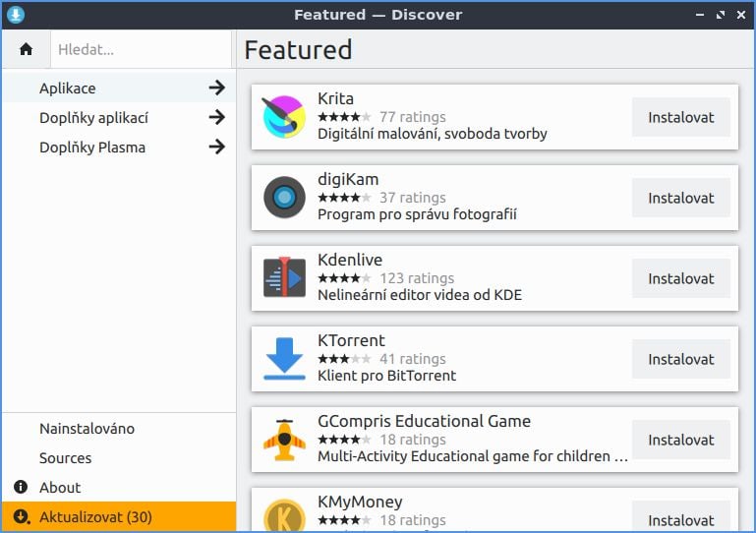Image resolution: width=756 pixels, height=533 pixels.
Task: Open the Krita app icon
Action: point(284,117)
